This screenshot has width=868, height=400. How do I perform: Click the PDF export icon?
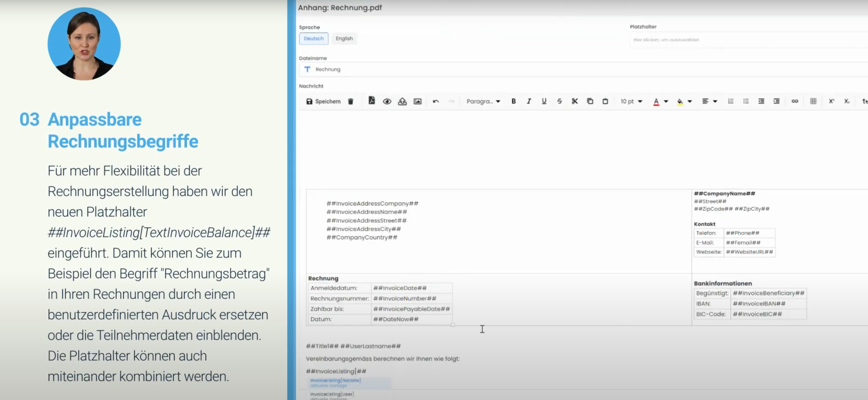click(371, 101)
